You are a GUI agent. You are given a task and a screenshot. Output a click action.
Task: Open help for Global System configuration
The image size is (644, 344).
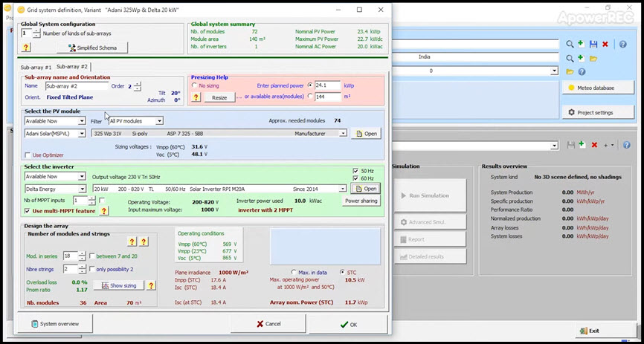26,48
